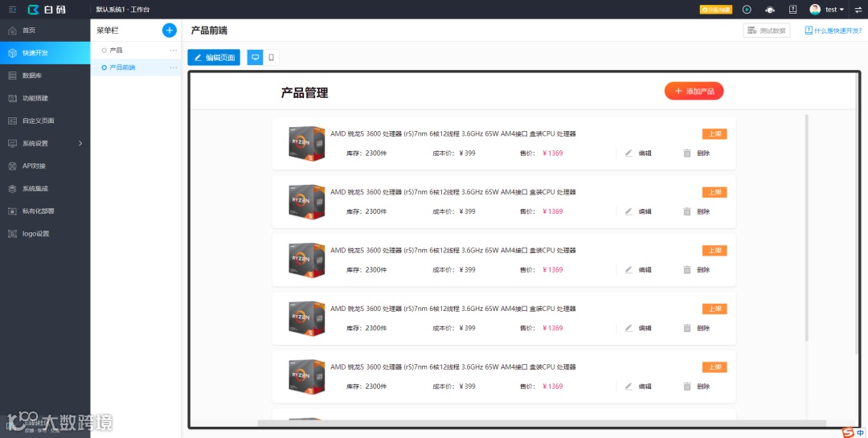The width and height of the screenshot is (868, 438).
Task: Click the 系统设置 monitor icon
Action: 12,143
